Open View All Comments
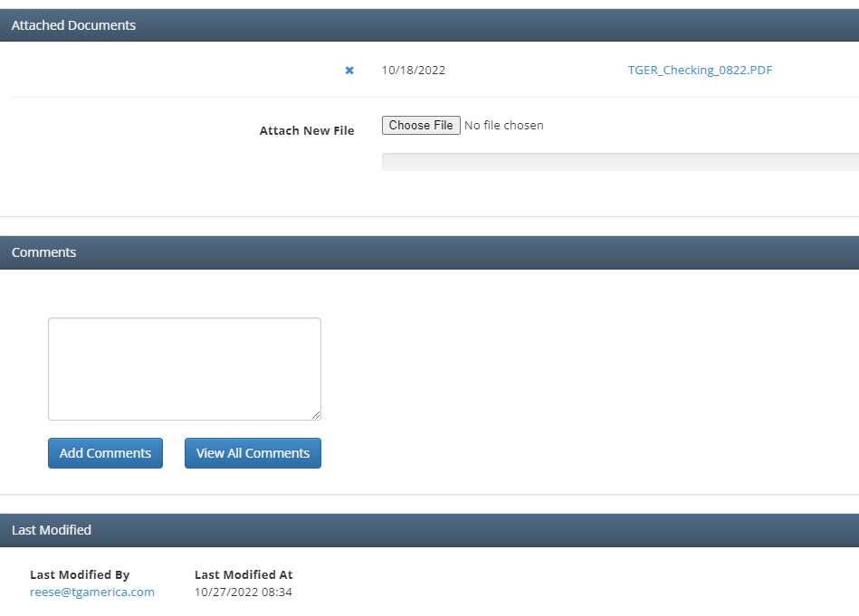 point(253,453)
